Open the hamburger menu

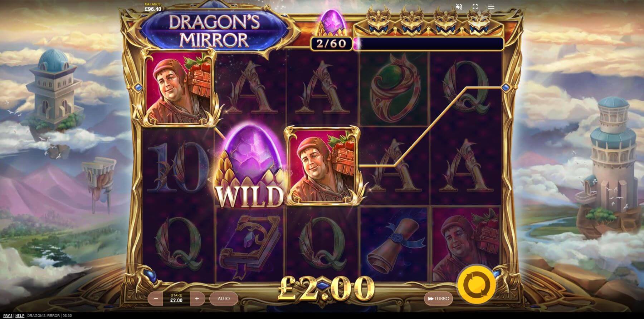(491, 6)
